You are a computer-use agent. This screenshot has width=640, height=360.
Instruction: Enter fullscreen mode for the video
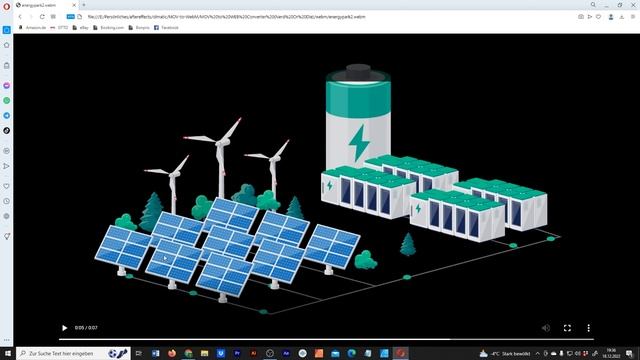[567, 328]
